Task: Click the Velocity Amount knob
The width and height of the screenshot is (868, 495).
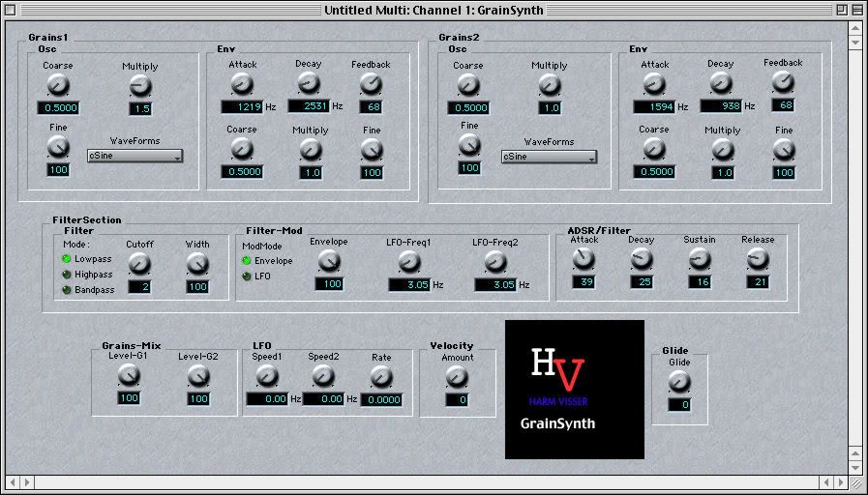Action: coord(457,377)
